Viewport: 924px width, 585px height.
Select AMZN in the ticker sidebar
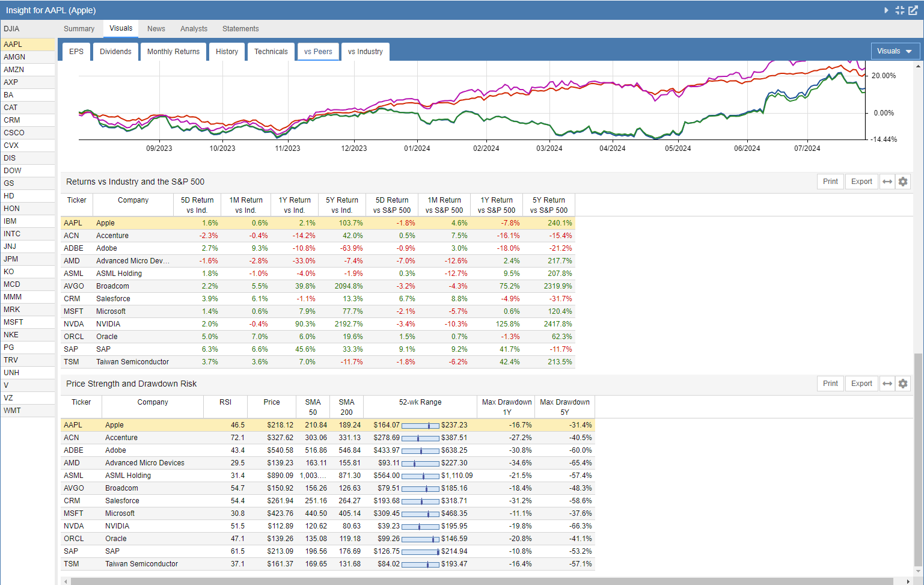(28, 70)
